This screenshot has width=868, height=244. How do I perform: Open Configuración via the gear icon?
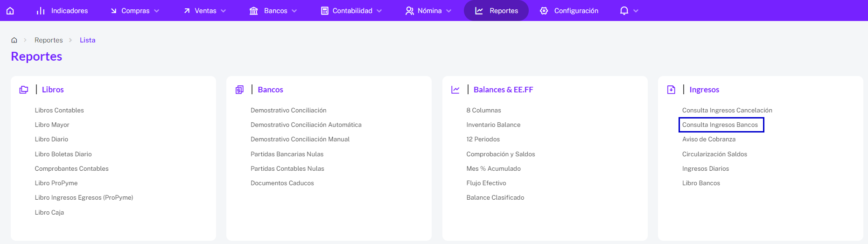coord(544,10)
